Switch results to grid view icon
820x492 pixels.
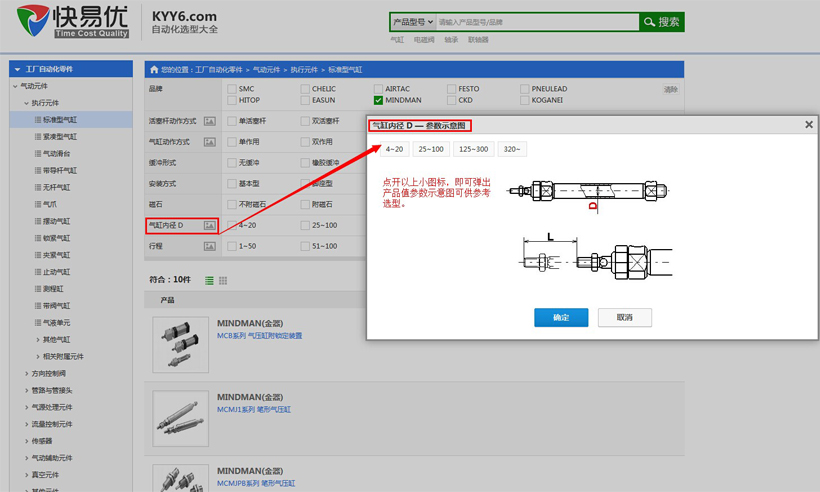pos(223,281)
